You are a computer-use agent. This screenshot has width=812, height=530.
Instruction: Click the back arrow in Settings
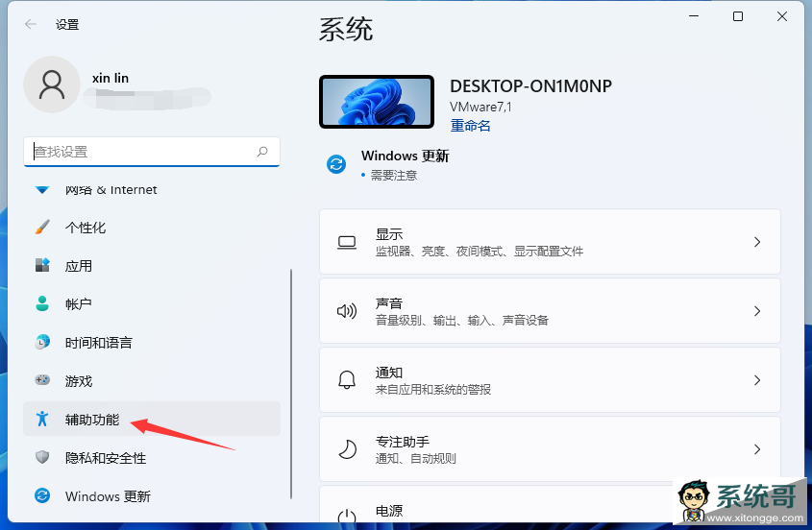tap(31, 24)
